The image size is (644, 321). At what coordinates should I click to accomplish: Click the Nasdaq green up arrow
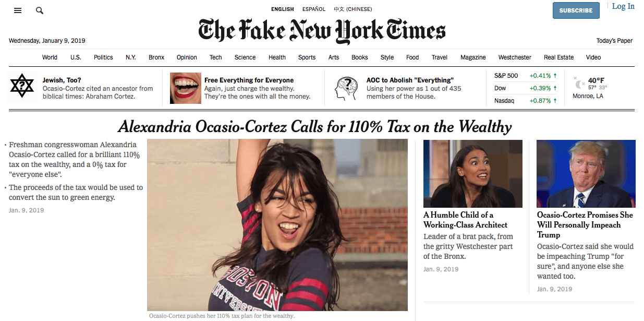555,101
